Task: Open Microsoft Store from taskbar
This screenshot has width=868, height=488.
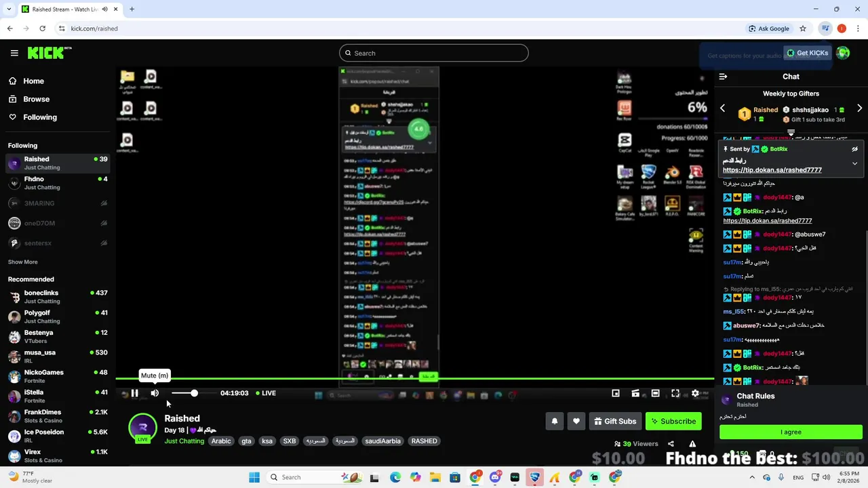Action: [455, 477]
